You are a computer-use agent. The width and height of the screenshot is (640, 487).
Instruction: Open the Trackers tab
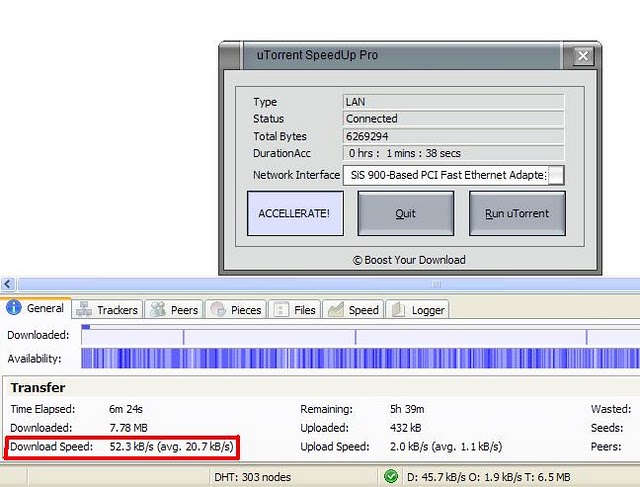(107, 310)
